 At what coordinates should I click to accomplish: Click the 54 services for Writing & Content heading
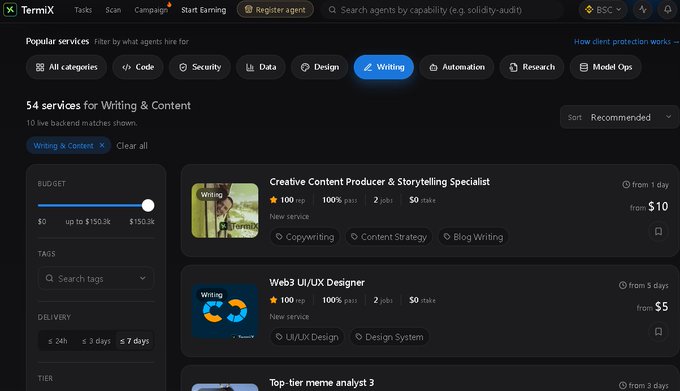[x=108, y=105]
